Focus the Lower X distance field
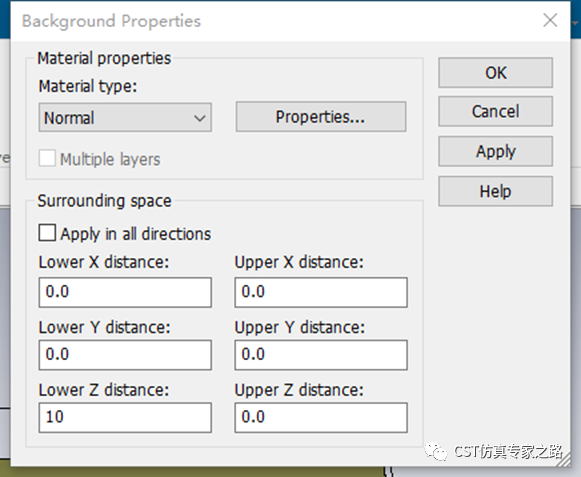The width and height of the screenshot is (581, 477). (125, 292)
